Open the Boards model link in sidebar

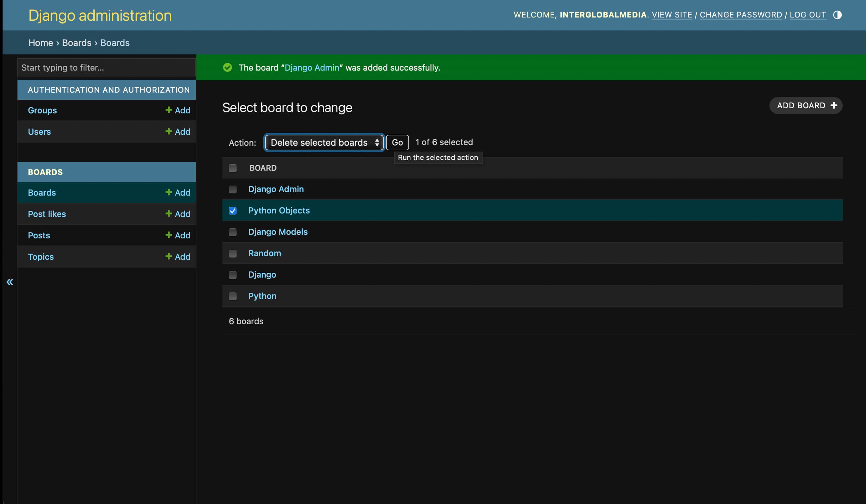pyautogui.click(x=41, y=192)
